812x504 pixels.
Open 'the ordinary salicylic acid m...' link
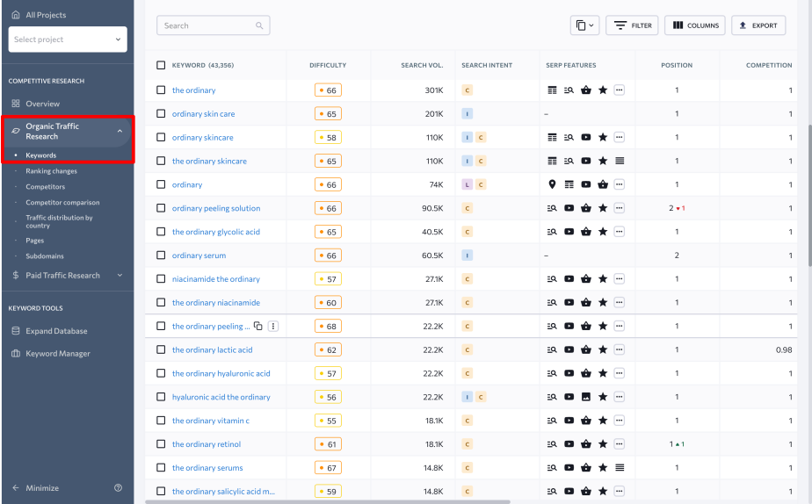pyautogui.click(x=223, y=491)
